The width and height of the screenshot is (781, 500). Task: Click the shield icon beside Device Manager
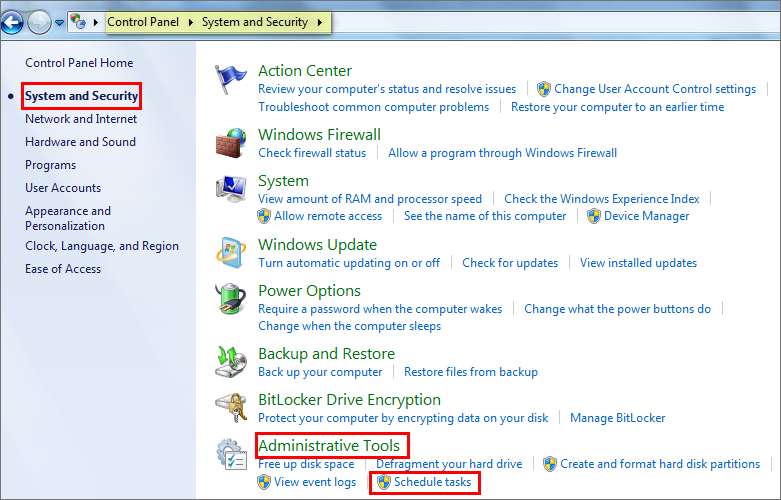coord(593,216)
